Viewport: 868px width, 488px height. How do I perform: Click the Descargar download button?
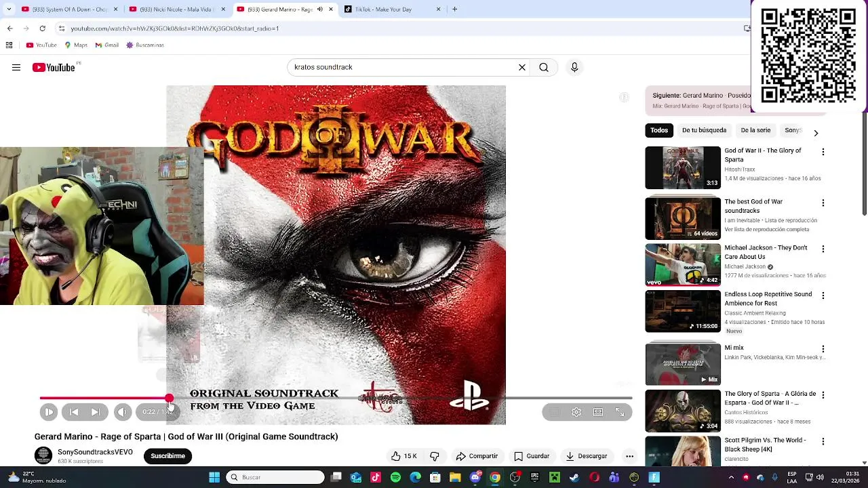click(587, 456)
